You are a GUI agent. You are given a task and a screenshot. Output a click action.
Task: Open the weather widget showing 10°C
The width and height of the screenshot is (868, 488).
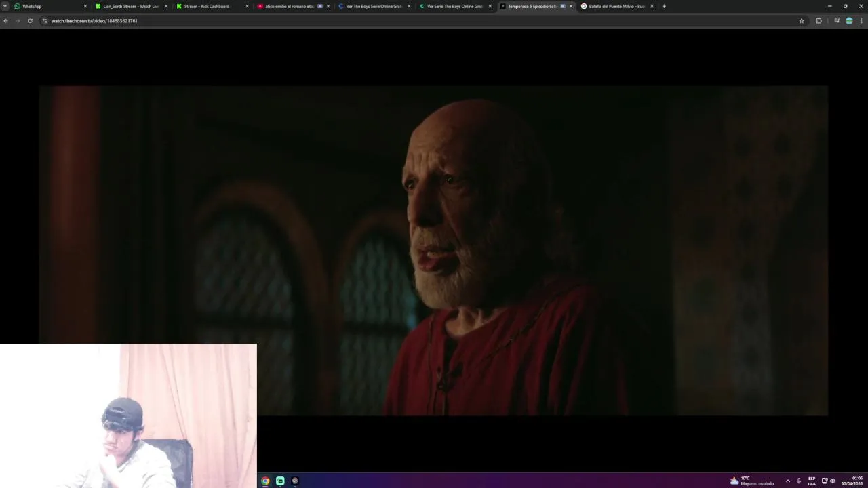click(751, 481)
